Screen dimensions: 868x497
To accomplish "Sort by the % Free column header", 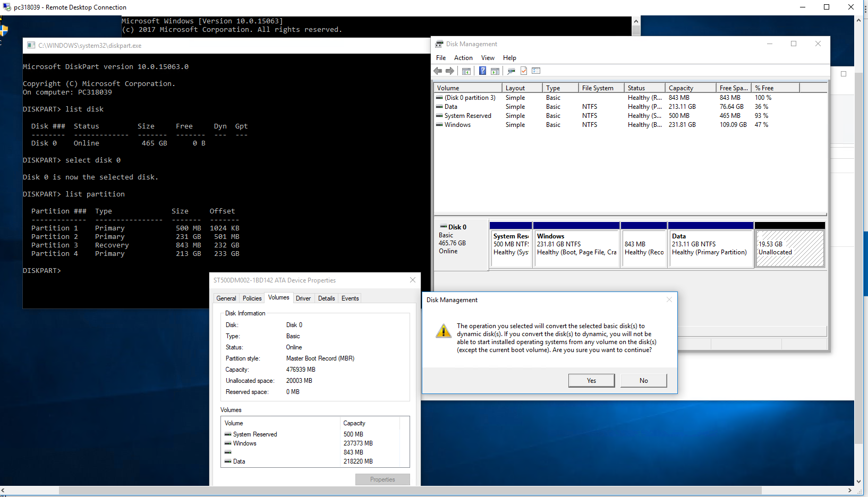I will tap(775, 88).
